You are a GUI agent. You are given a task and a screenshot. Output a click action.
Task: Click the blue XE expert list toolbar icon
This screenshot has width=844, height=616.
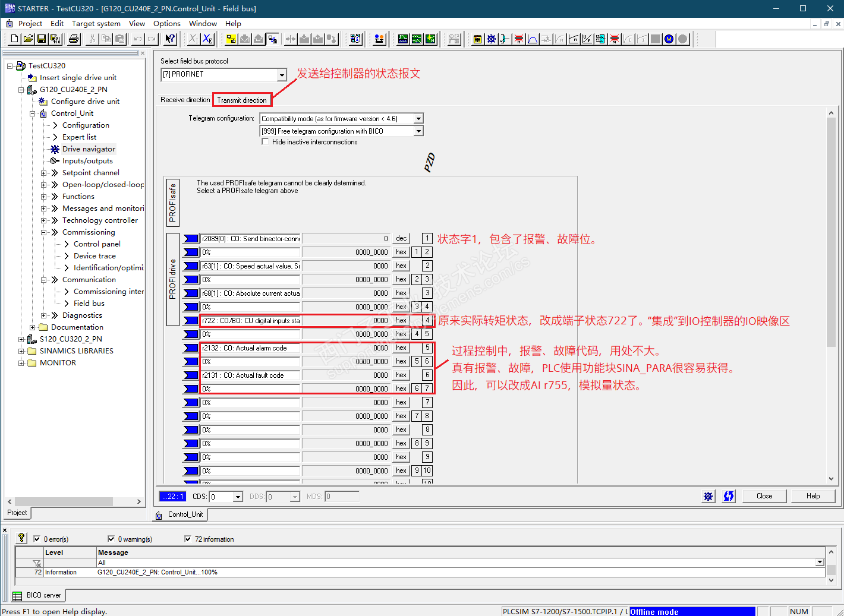coord(207,39)
